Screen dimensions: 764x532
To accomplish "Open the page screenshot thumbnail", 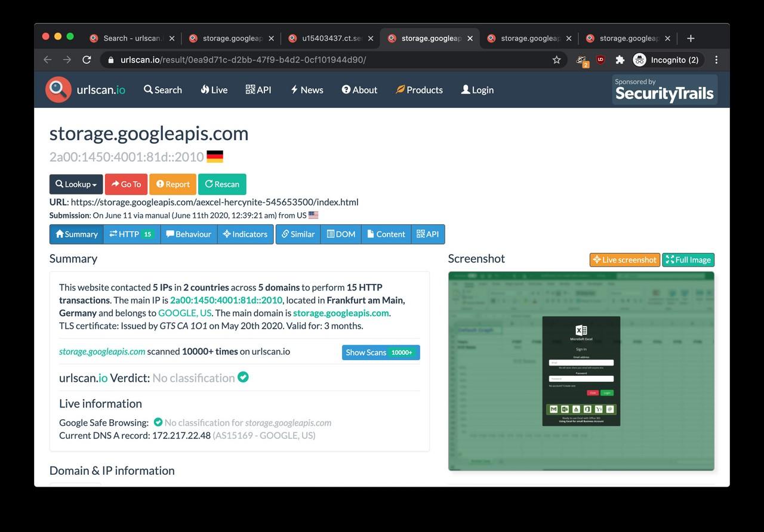I will 581,370.
